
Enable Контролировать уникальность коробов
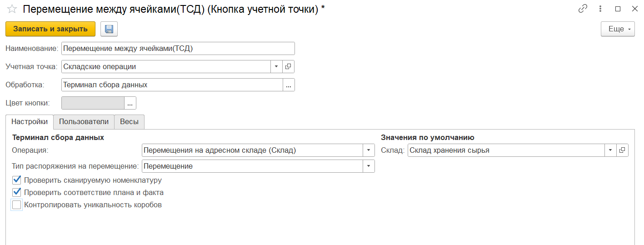(x=17, y=205)
